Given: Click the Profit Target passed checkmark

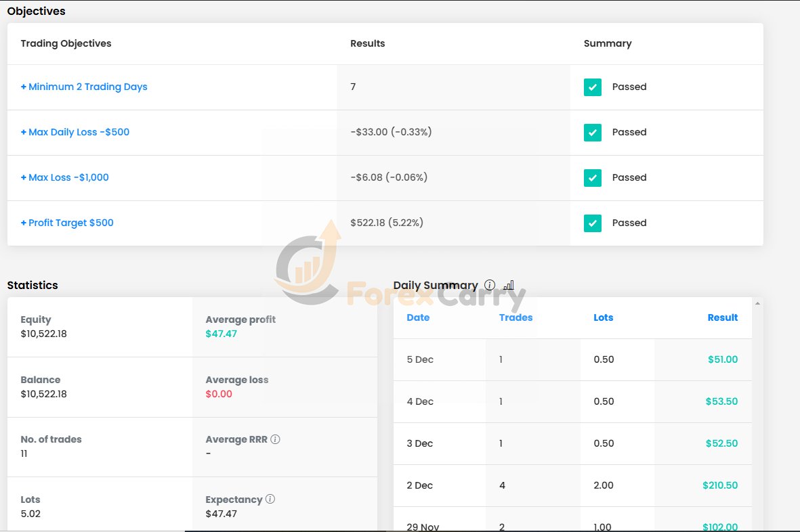Looking at the screenshot, I should pos(592,223).
